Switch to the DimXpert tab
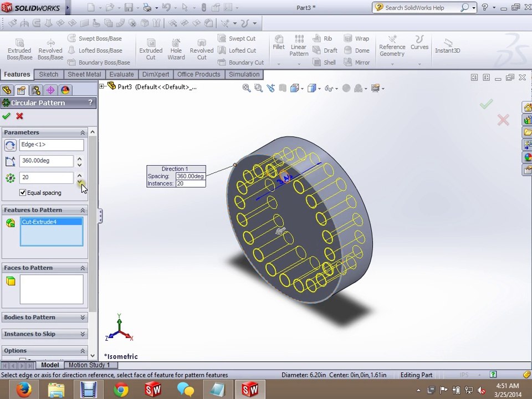Image resolution: width=532 pixels, height=399 pixels. [x=155, y=74]
